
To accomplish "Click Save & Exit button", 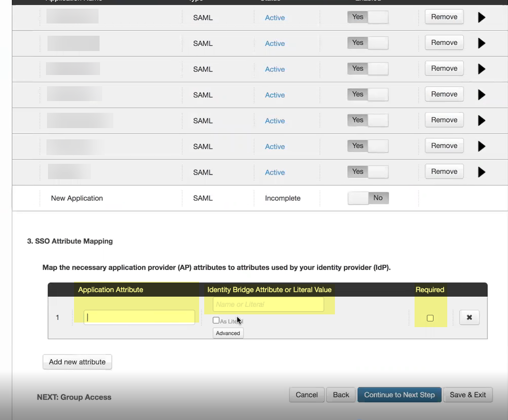I will (x=468, y=395).
